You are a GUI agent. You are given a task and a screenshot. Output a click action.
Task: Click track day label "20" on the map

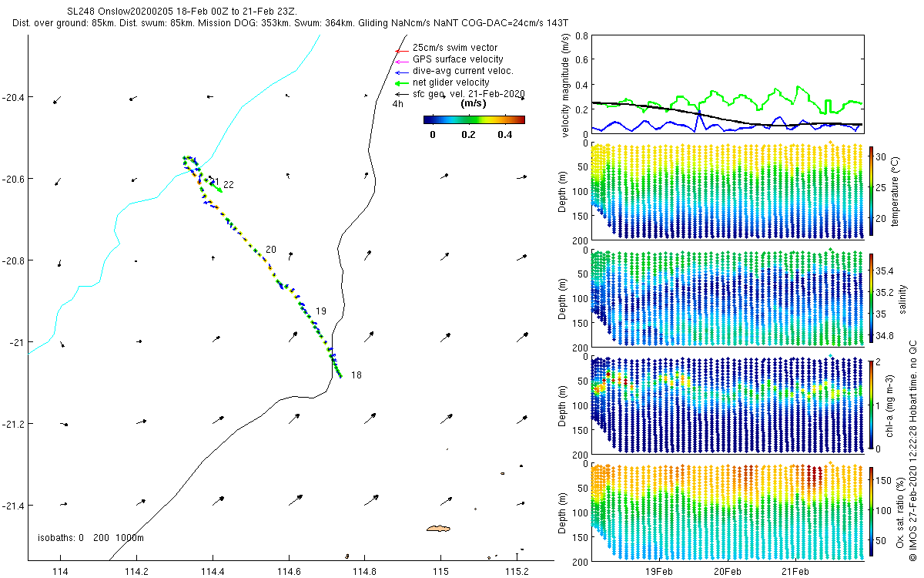coord(271,250)
